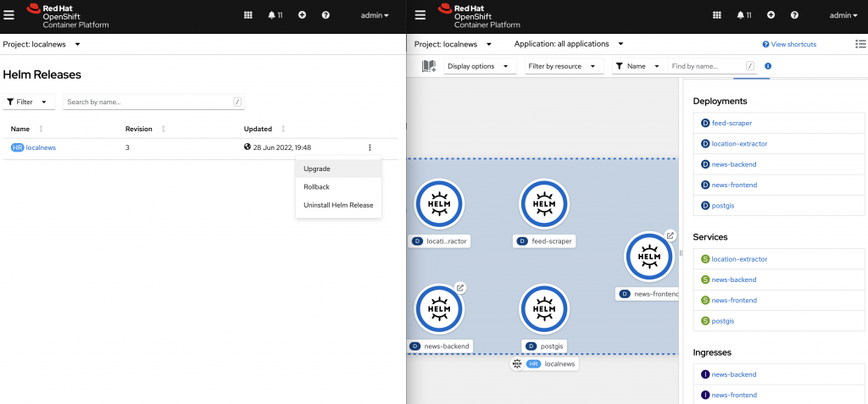Open Filter dropdown in Helm Releases
This screenshot has height=404, width=868.
point(29,102)
